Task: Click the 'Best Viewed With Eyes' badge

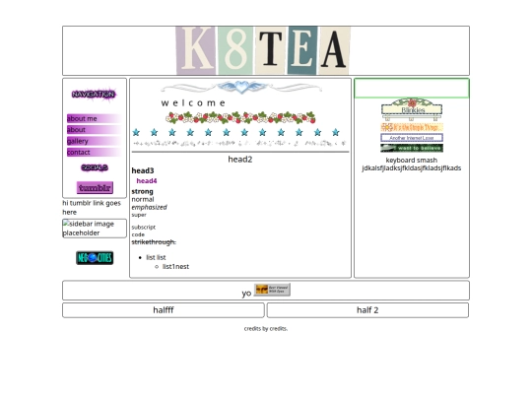Action: (x=272, y=290)
